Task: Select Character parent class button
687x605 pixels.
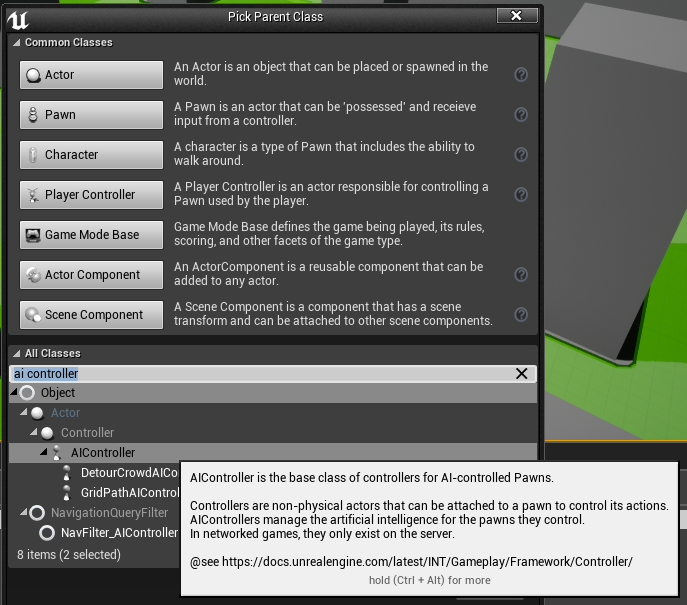Action: click(x=91, y=155)
